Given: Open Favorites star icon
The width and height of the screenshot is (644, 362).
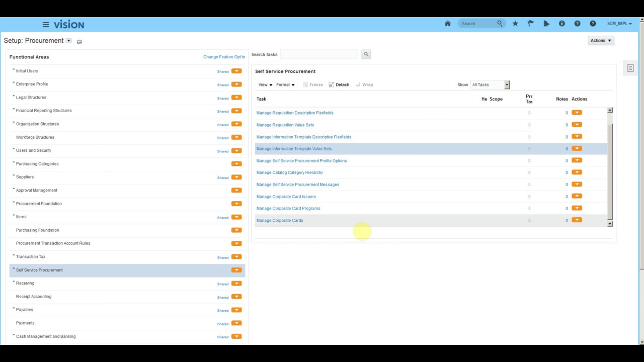Looking at the screenshot, I should pos(515,24).
